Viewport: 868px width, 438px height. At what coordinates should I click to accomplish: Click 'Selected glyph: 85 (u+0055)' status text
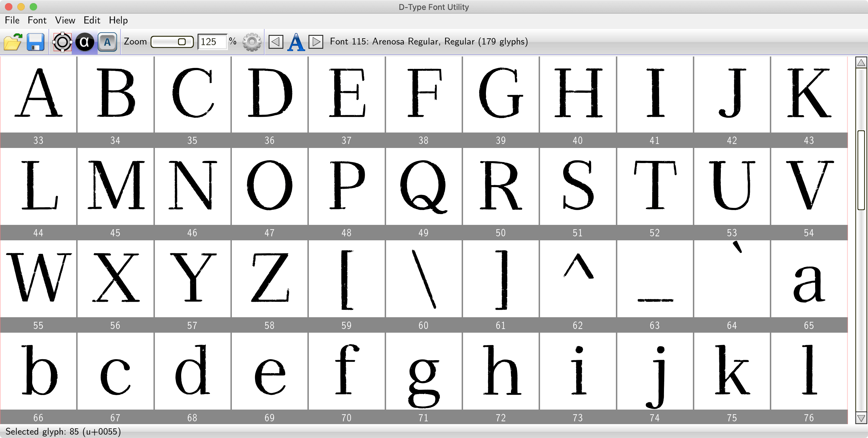63,432
